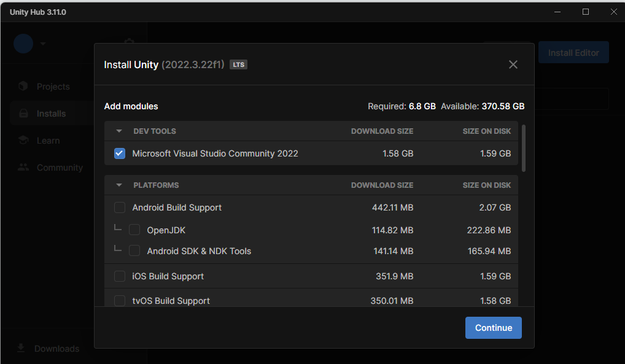Open the Learn section in sidebar
625x364 pixels.
click(49, 141)
